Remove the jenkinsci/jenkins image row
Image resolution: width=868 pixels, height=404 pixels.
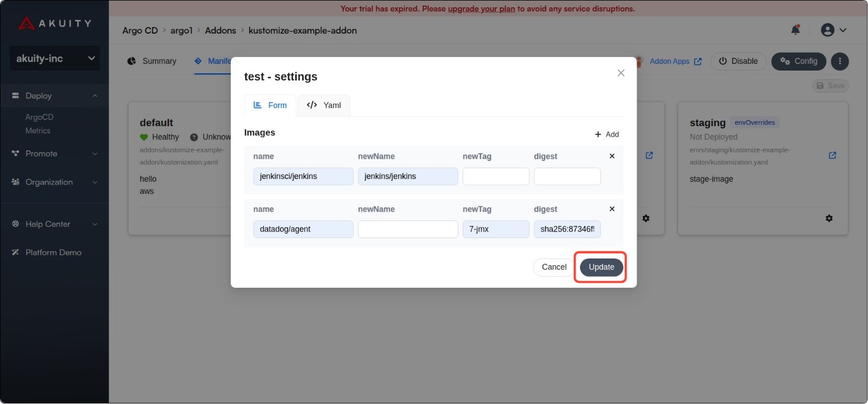coord(612,156)
